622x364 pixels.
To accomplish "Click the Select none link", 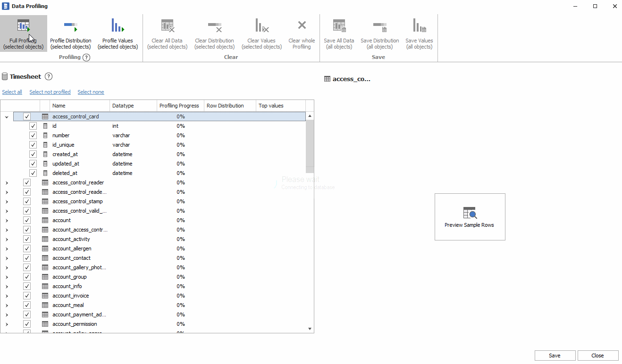I will pyautogui.click(x=91, y=92).
